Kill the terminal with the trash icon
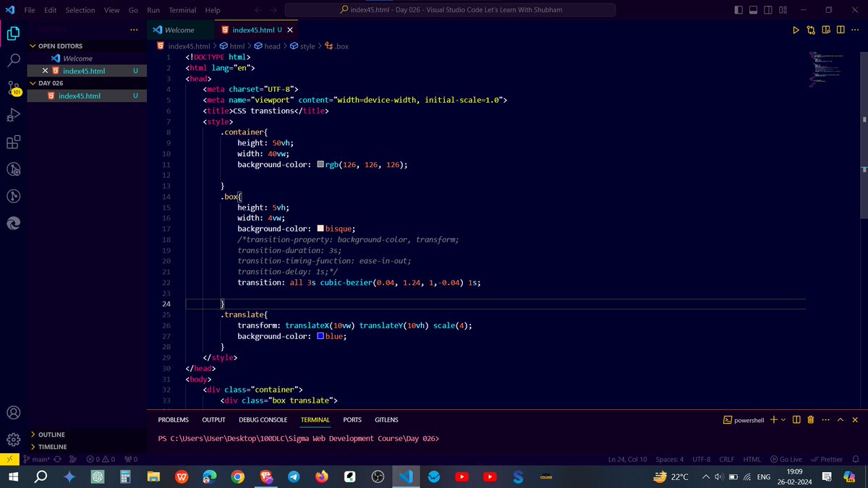Image resolution: width=868 pixels, height=488 pixels. tap(810, 419)
